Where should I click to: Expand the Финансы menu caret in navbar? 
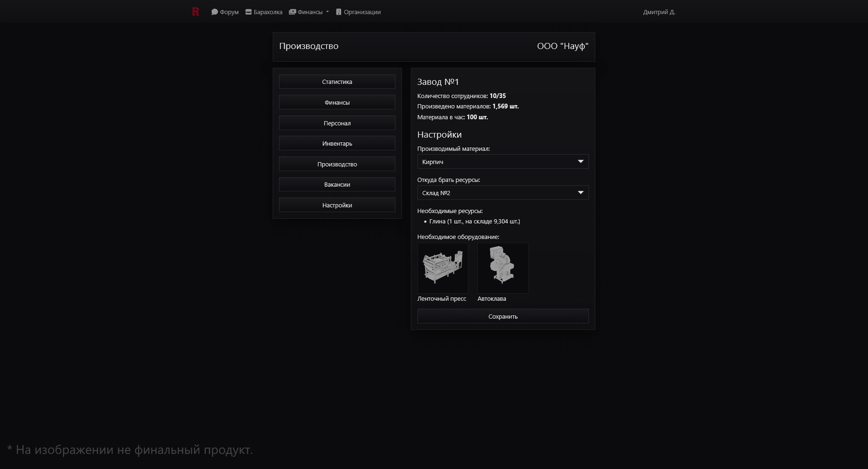(x=328, y=12)
